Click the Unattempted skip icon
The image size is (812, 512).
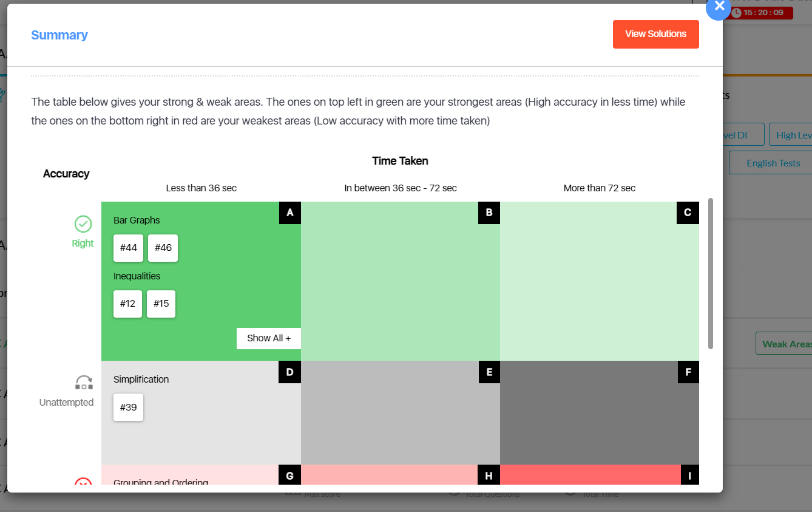pos(84,383)
